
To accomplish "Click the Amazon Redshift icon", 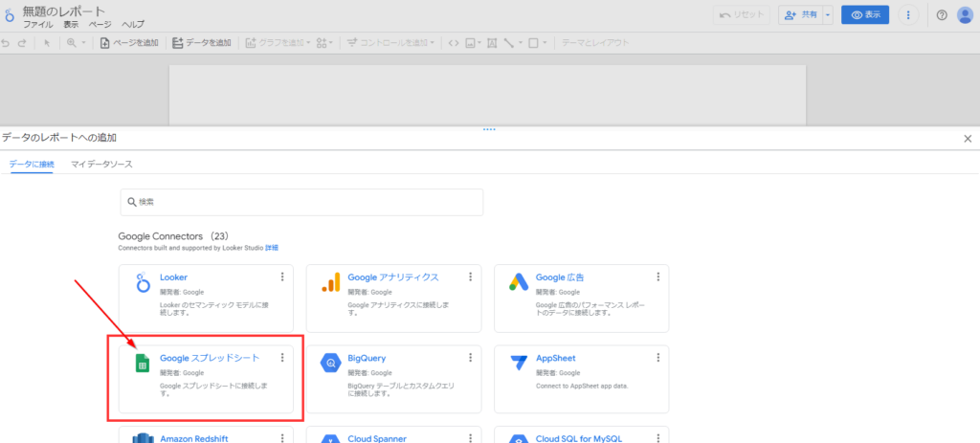I will click(x=144, y=438).
